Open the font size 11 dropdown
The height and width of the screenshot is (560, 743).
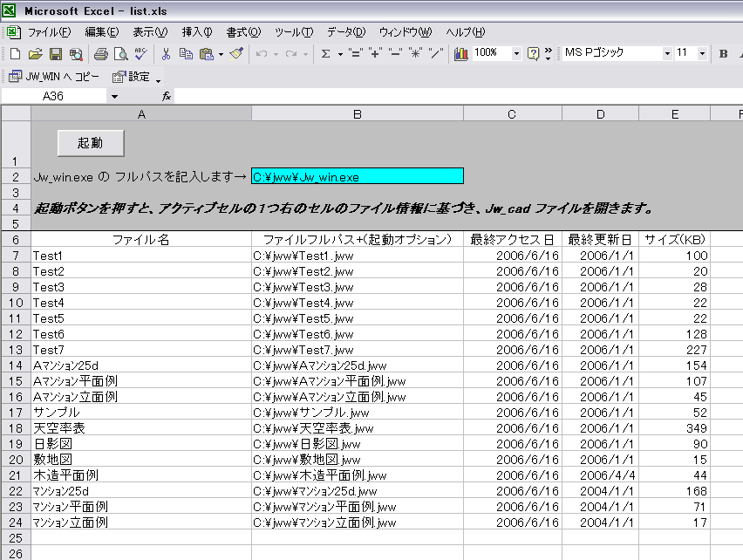[702, 53]
